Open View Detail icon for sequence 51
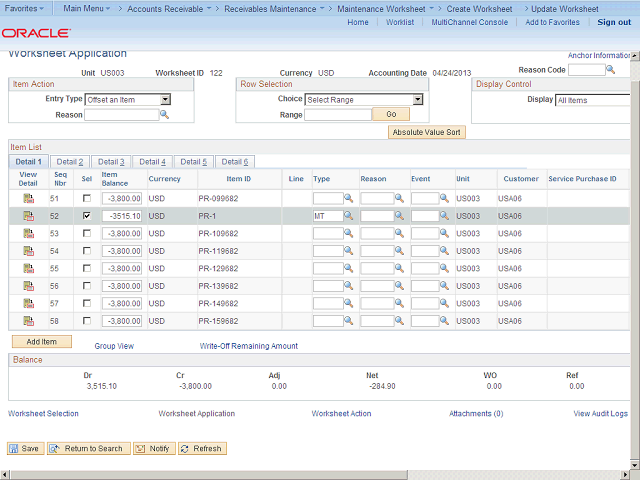640x480 pixels. [x=28, y=198]
